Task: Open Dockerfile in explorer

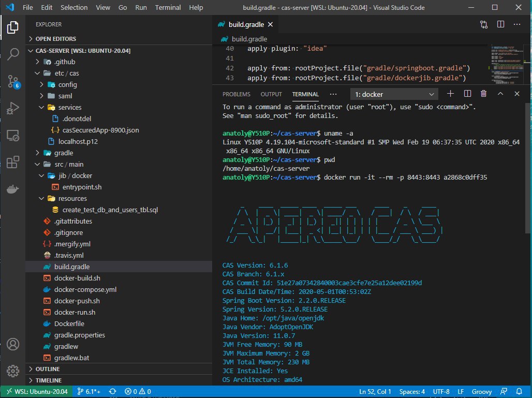Action: 119,323
